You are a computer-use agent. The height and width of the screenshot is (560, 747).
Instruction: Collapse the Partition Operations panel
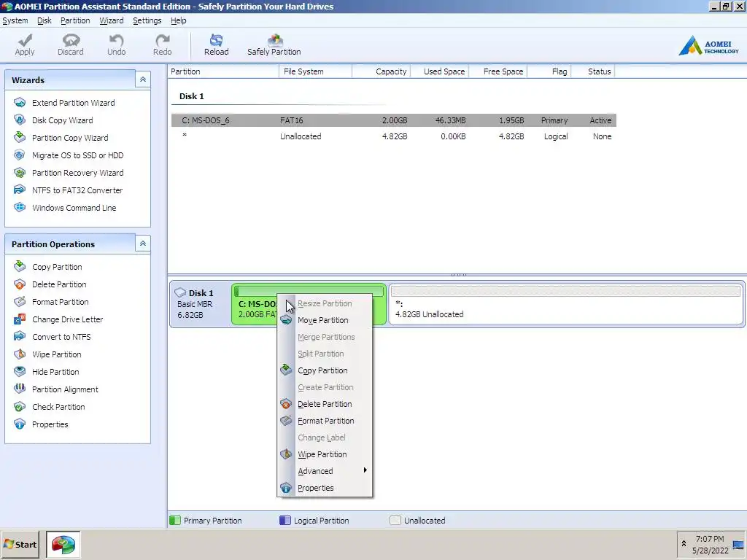click(x=142, y=244)
